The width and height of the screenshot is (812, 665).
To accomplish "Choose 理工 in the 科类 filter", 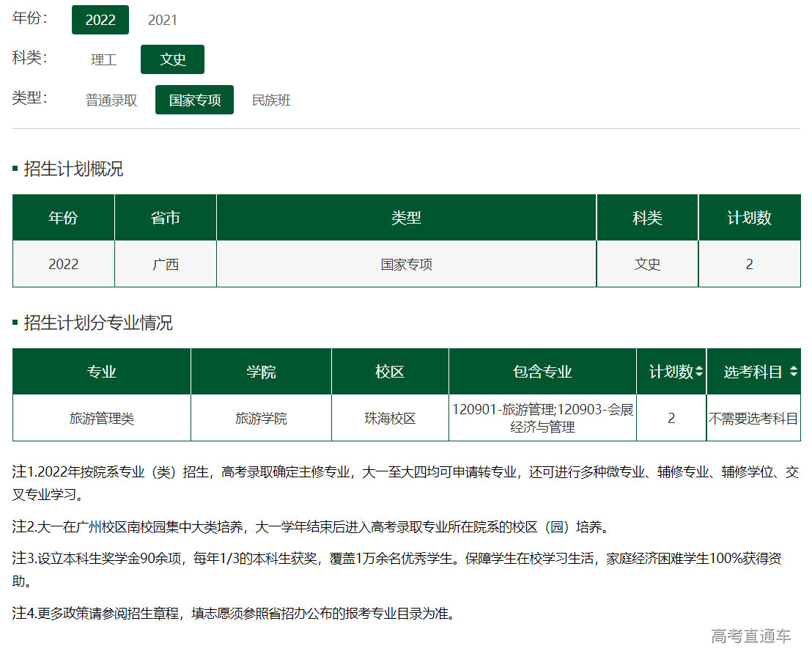I will point(103,59).
